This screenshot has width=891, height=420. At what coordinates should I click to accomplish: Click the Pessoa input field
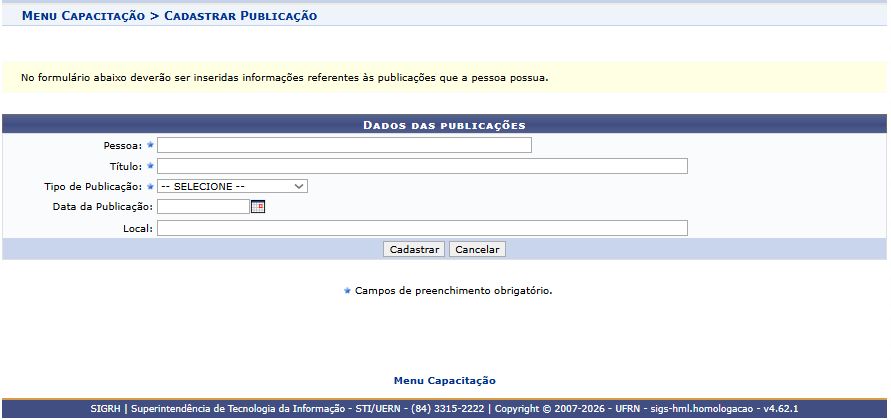[x=344, y=145]
